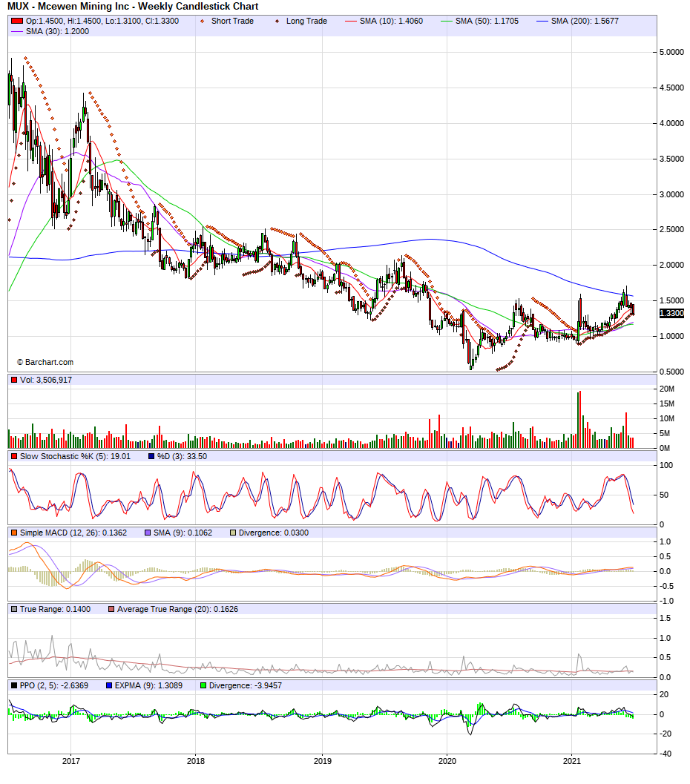Click the 4.0000 price axis label

coord(671,123)
